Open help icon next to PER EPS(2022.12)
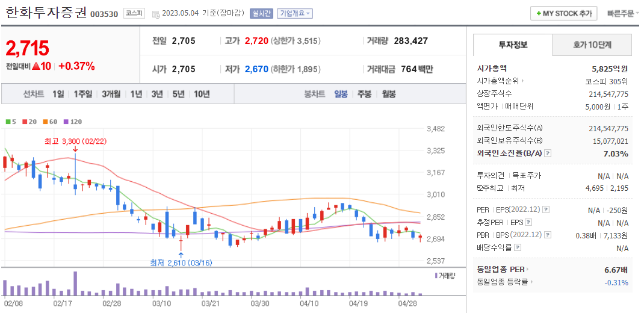The image size is (644, 313). point(546,210)
